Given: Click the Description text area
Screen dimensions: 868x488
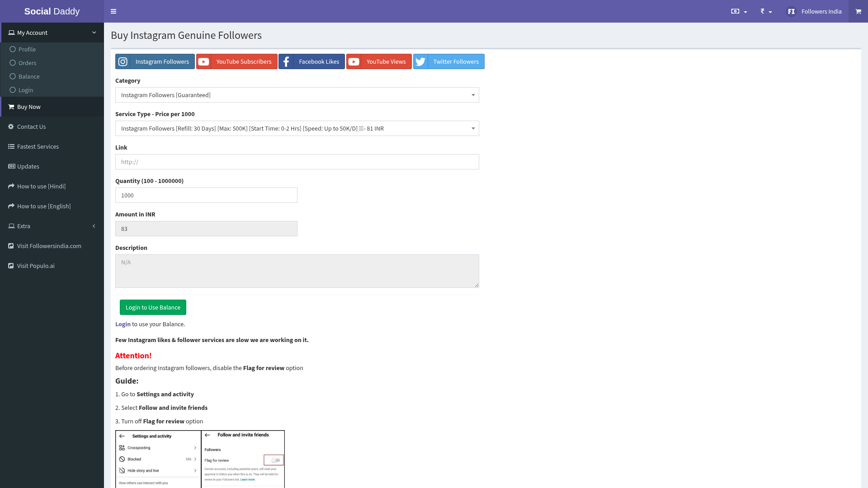Looking at the screenshot, I should pyautogui.click(x=297, y=271).
